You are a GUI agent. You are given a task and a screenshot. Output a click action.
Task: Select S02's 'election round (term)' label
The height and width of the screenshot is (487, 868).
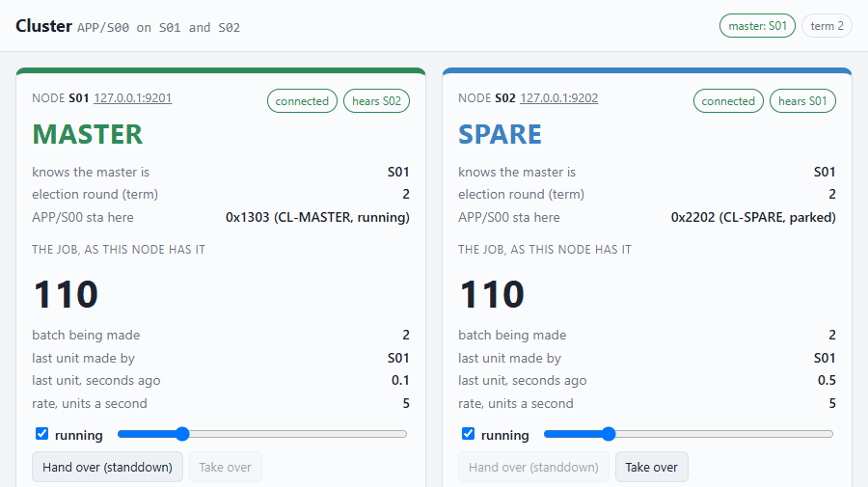pos(522,194)
